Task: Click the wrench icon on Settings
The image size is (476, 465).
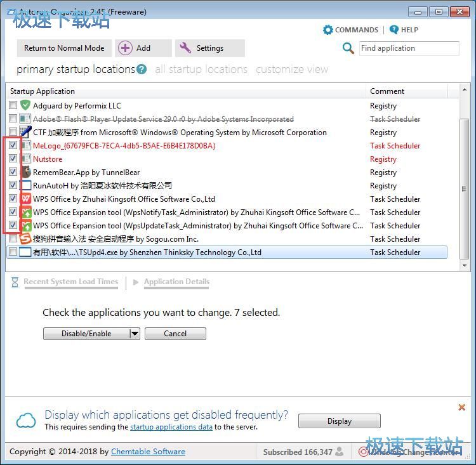Action: tap(185, 48)
